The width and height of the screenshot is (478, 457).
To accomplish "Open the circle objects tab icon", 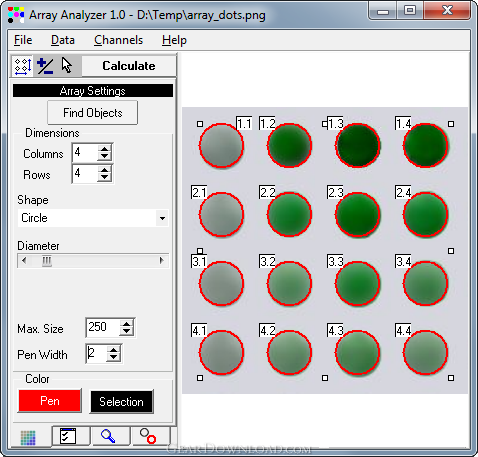I will pos(148,436).
